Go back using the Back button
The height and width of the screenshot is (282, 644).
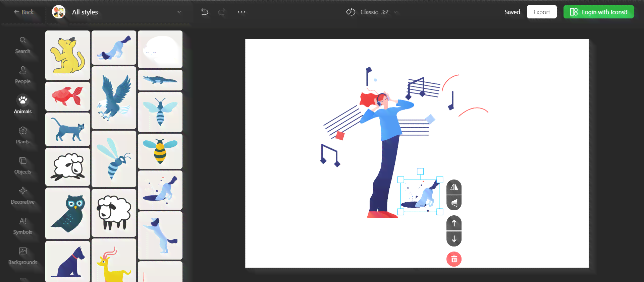pos(23,12)
